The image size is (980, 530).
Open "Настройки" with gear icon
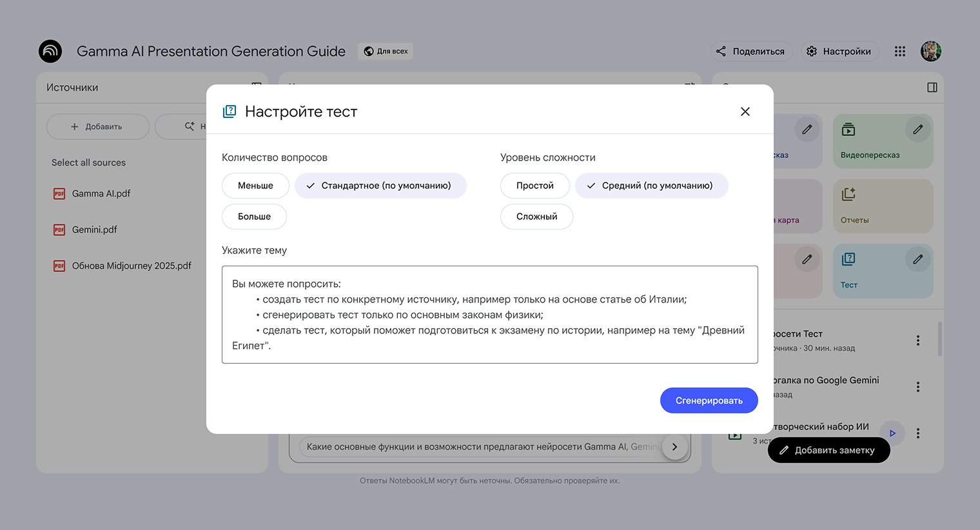tap(839, 52)
